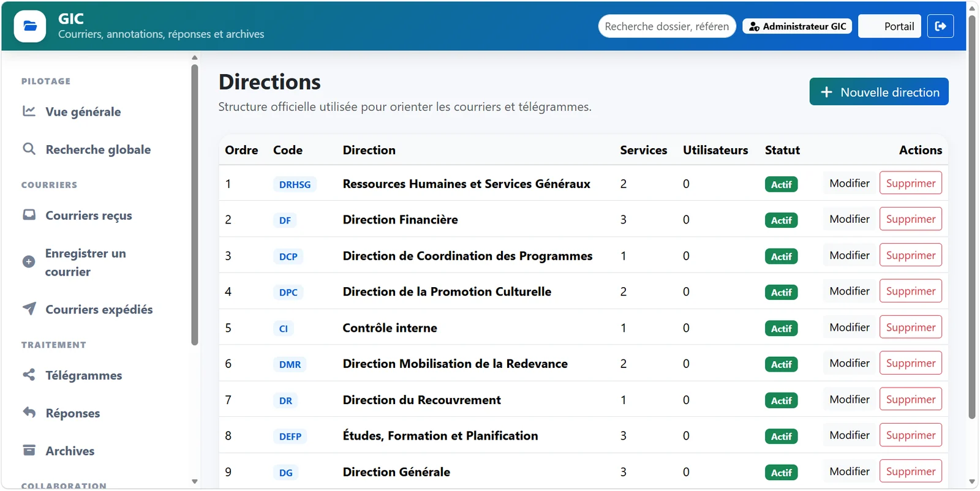Viewport: 980px width, 491px height.
Task: Modifier Direction de la Promotion Culturelle
Action: 849,291
